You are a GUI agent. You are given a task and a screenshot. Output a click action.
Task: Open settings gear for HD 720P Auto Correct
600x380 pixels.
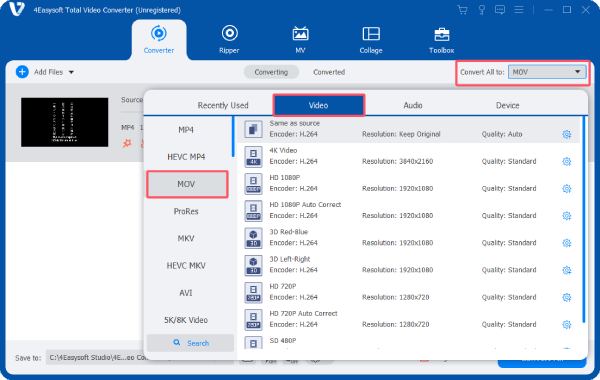coord(567,325)
